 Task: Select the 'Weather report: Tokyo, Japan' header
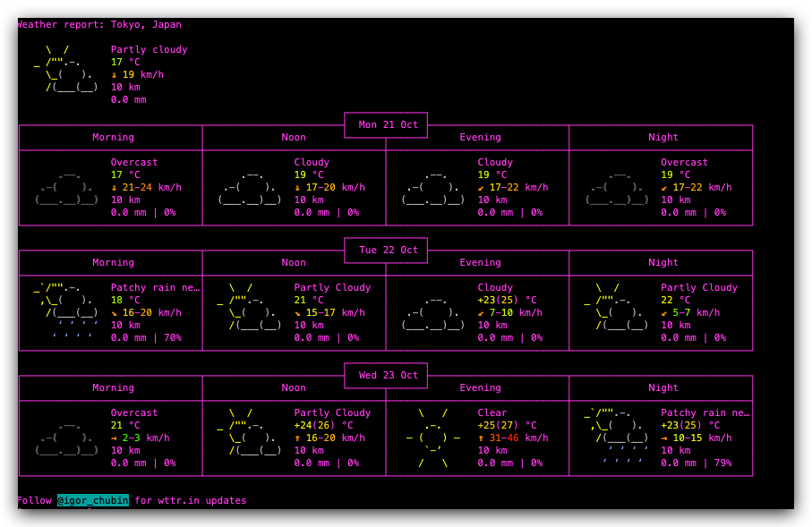(98, 24)
